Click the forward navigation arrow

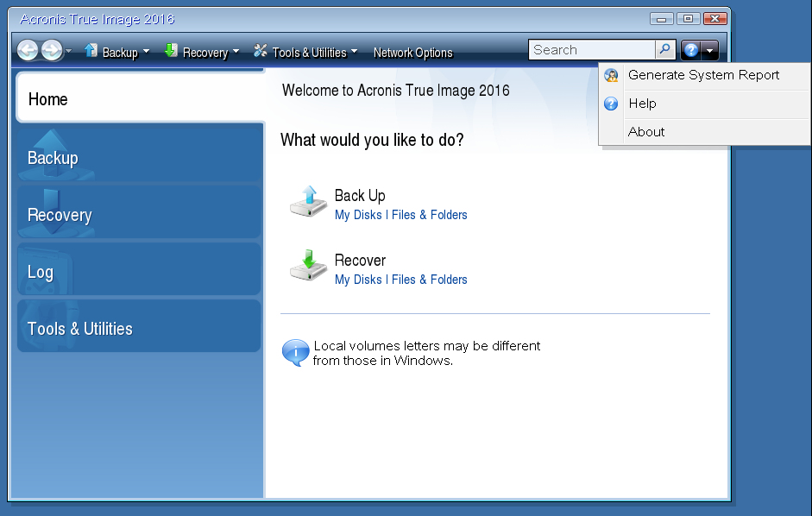(x=51, y=49)
